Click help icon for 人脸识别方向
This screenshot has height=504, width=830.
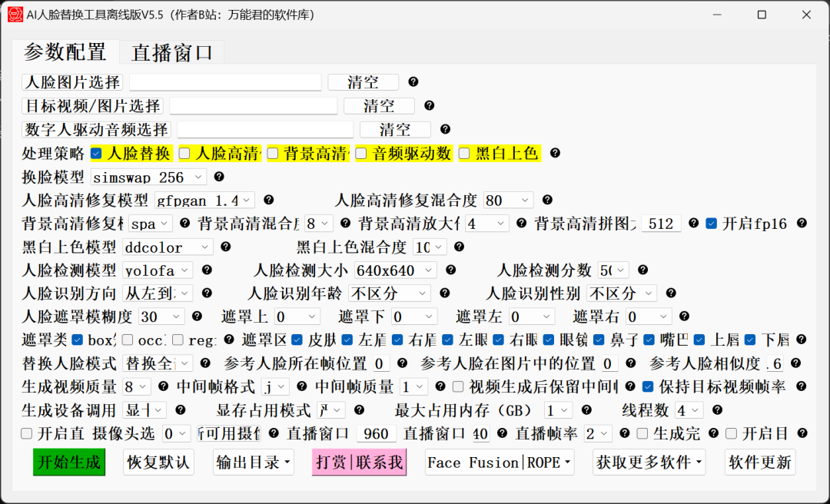[207, 292]
